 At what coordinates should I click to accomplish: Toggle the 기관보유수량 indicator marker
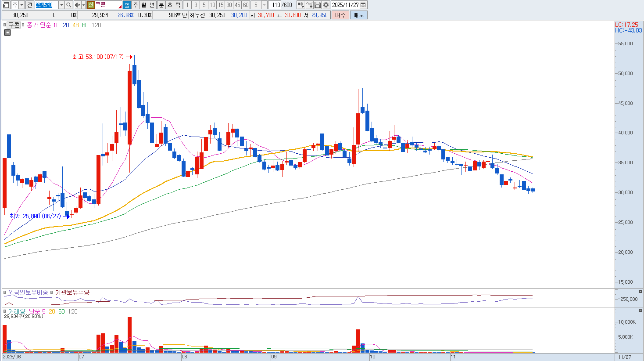click(52, 292)
